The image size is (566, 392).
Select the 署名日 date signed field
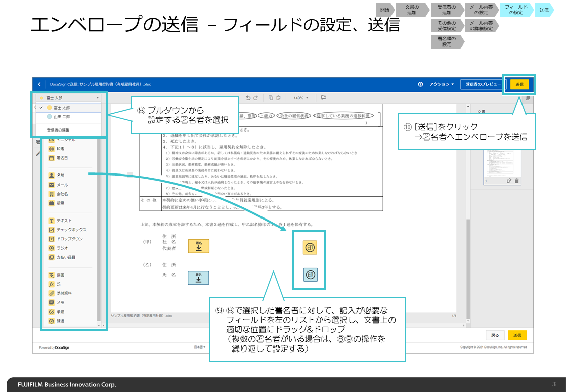point(51,158)
